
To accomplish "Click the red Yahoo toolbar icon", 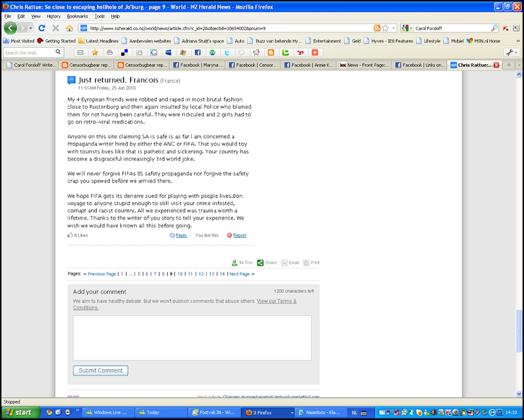I will point(300,52).
